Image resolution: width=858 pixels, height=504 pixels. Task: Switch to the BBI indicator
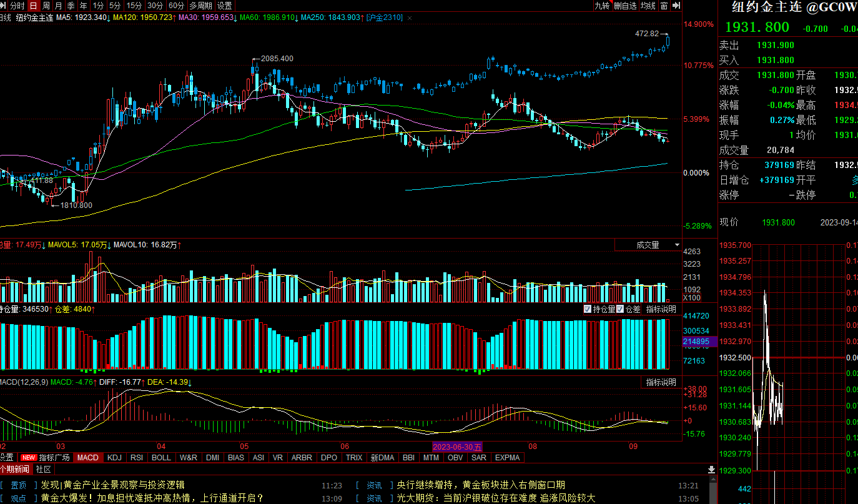408,457
